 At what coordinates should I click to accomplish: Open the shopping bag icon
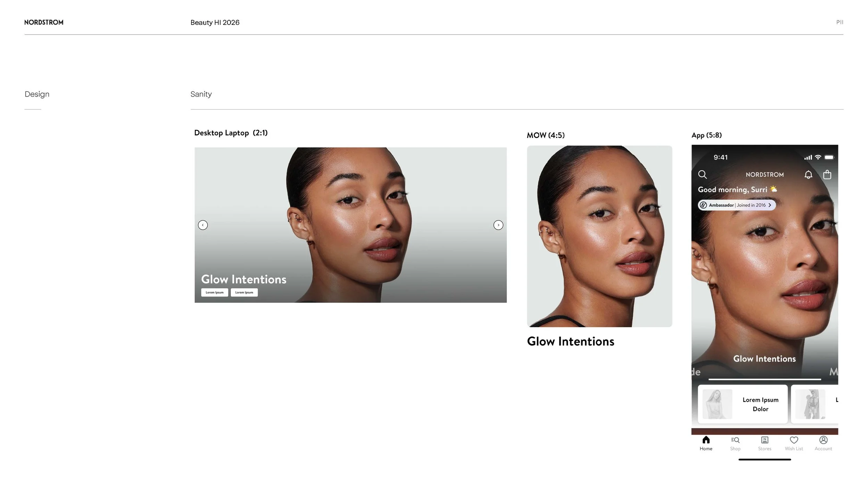click(827, 174)
